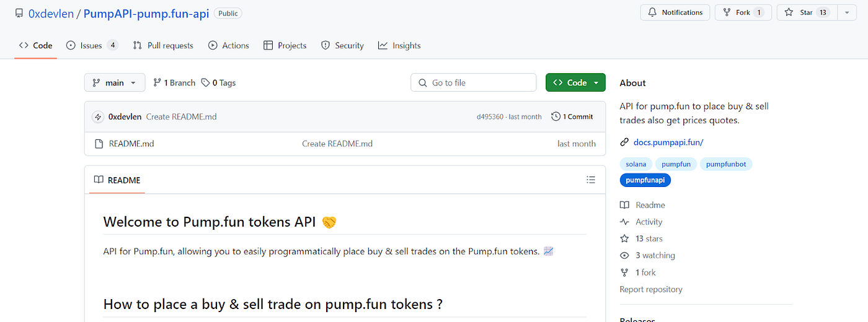This screenshot has width=868, height=322.
Task: Switch to the Insights tab
Action: point(399,45)
